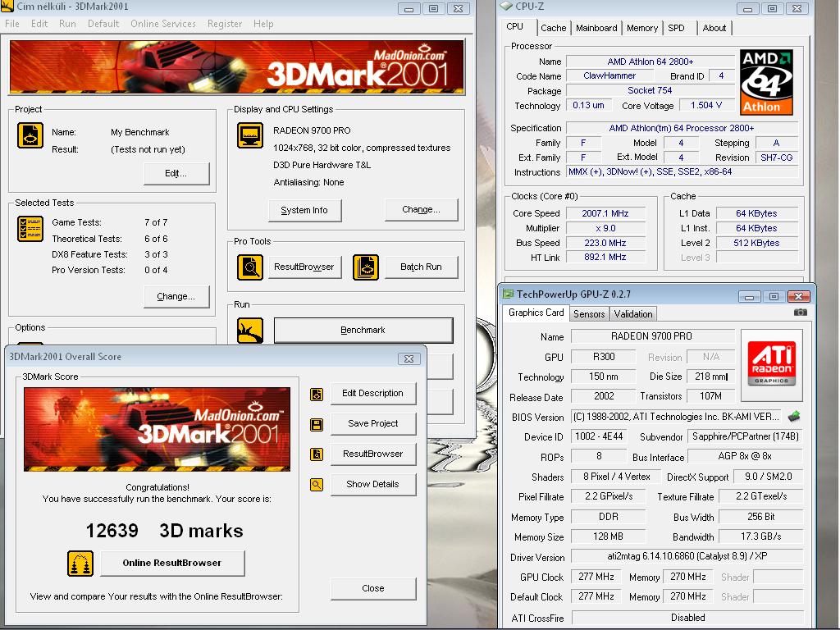Click the GPU-Z BIOS save chip icon

pos(794,416)
